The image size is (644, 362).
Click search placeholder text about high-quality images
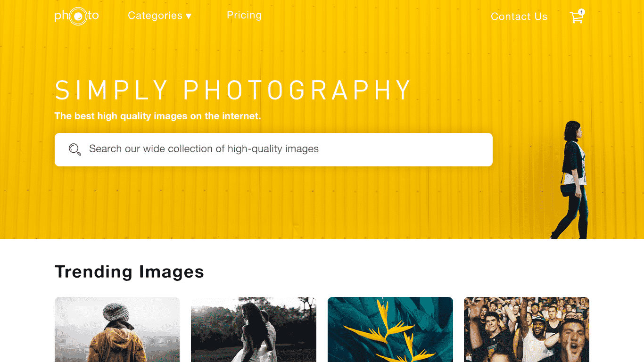coord(204,149)
